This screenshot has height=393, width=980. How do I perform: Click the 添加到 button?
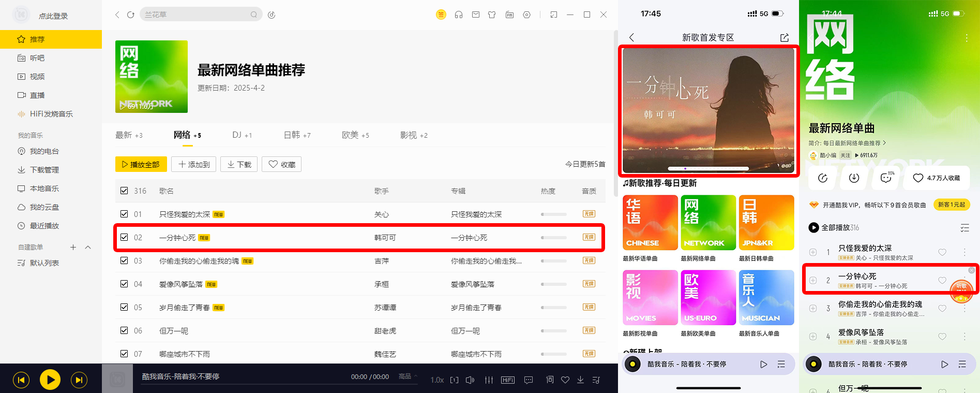click(194, 164)
